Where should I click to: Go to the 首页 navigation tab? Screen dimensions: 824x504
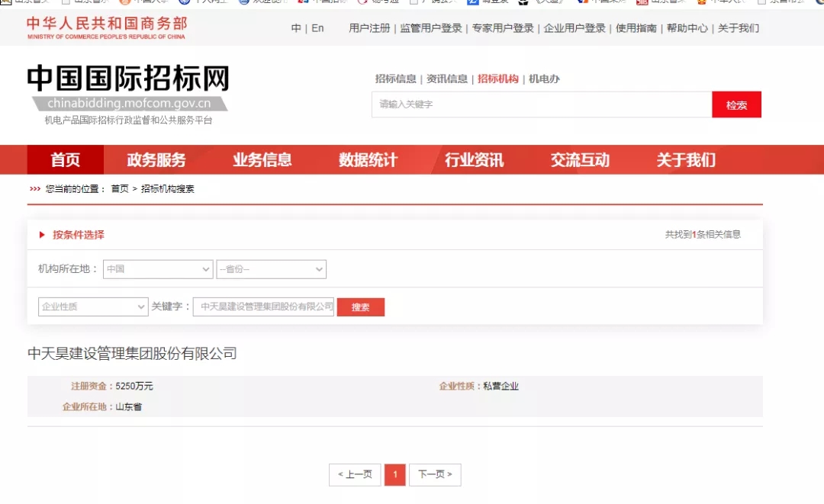click(x=65, y=160)
